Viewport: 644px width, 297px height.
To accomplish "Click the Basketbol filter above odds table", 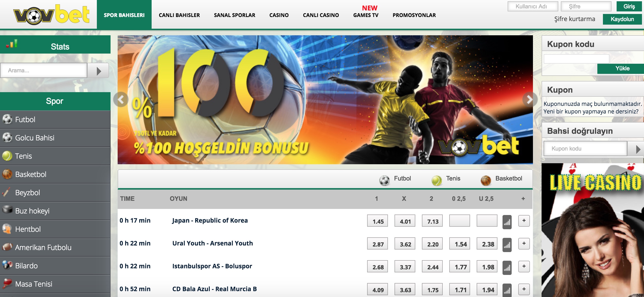I will 501,179.
